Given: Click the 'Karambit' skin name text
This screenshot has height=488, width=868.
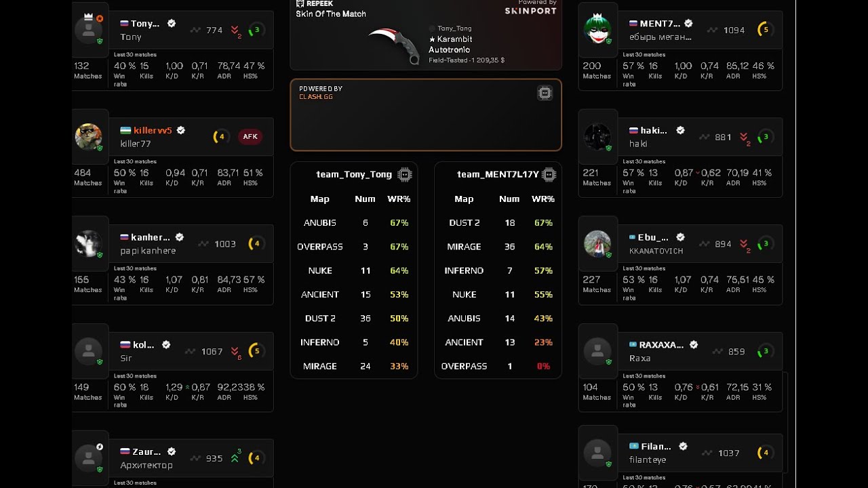Looking at the screenshot, I should [454, 39].
